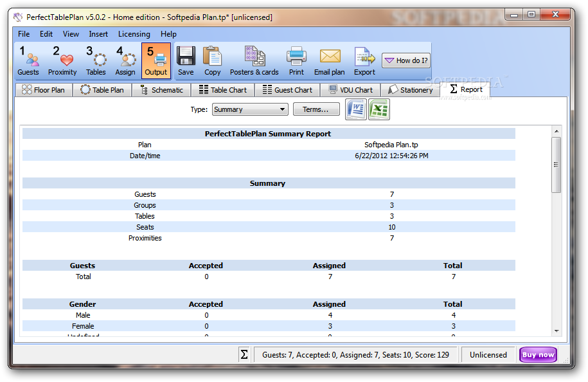The height and width of the screenshot is (382, 588).
Task: Print the current report
Action: 296,61
